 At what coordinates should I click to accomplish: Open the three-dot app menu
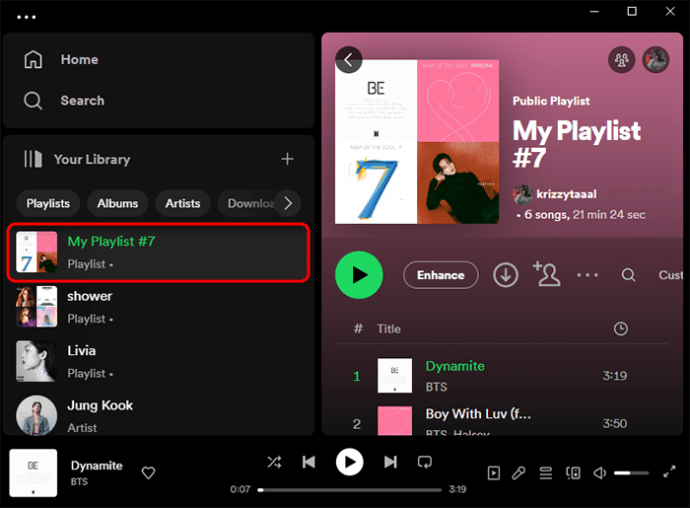click(26, 17)
